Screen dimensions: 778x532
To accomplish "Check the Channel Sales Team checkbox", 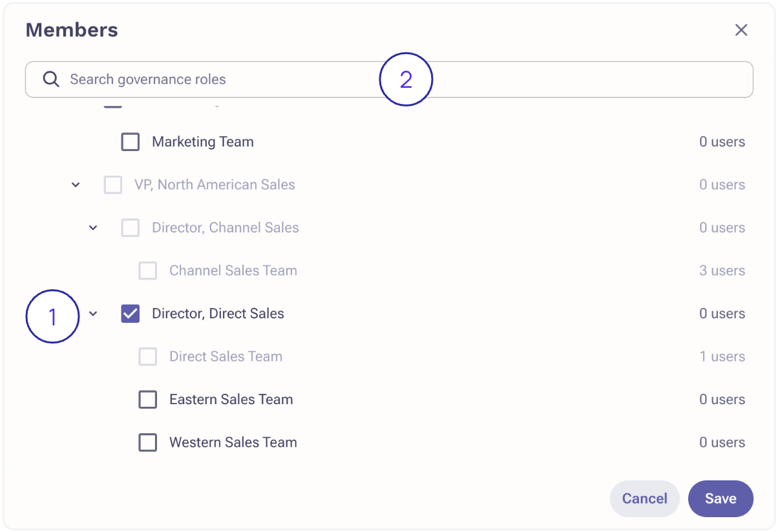I will coord(148,271).
